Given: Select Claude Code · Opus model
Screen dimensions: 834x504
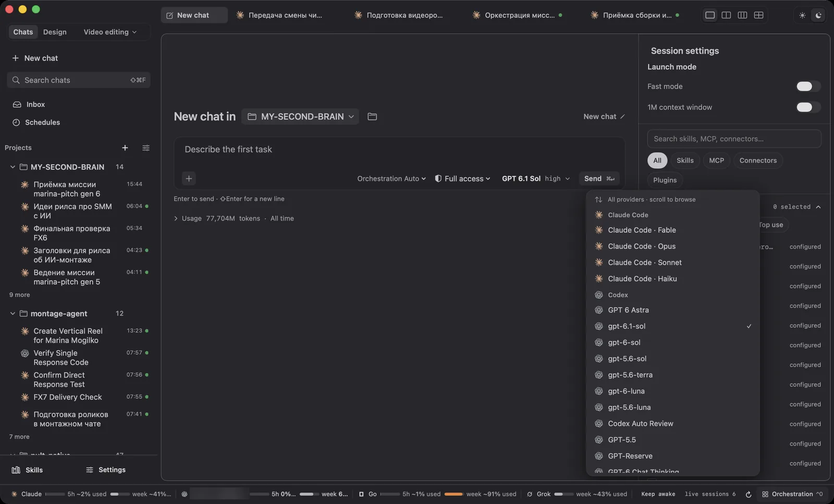Looking at the screenshot, I should click(x=672, y=247).
